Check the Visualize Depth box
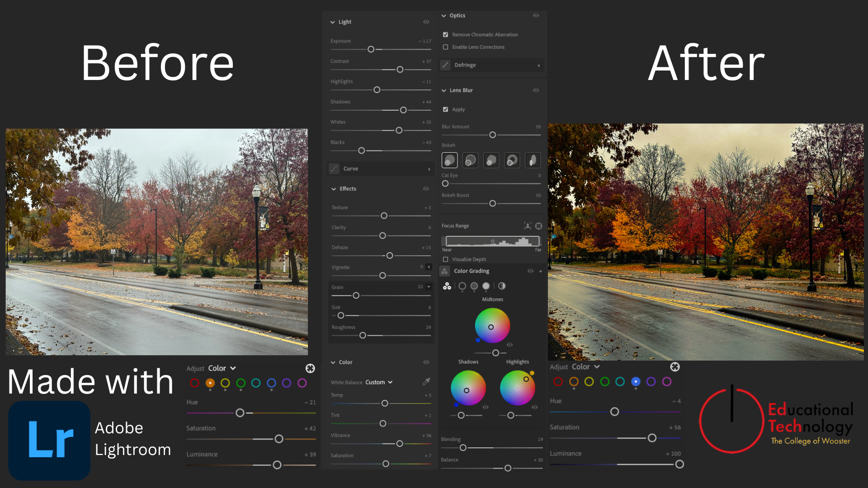868x488 pixels. (x=446, y=259)
